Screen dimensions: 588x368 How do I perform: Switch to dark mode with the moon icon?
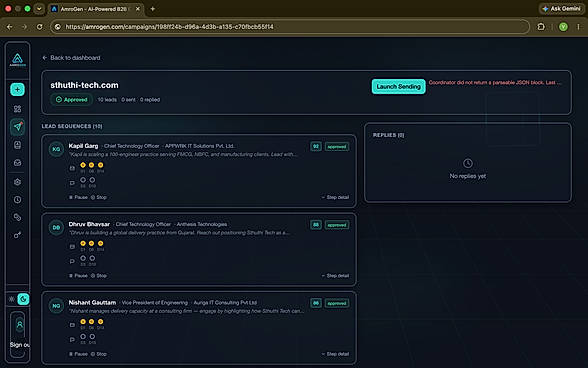click(x=23, y=299)
